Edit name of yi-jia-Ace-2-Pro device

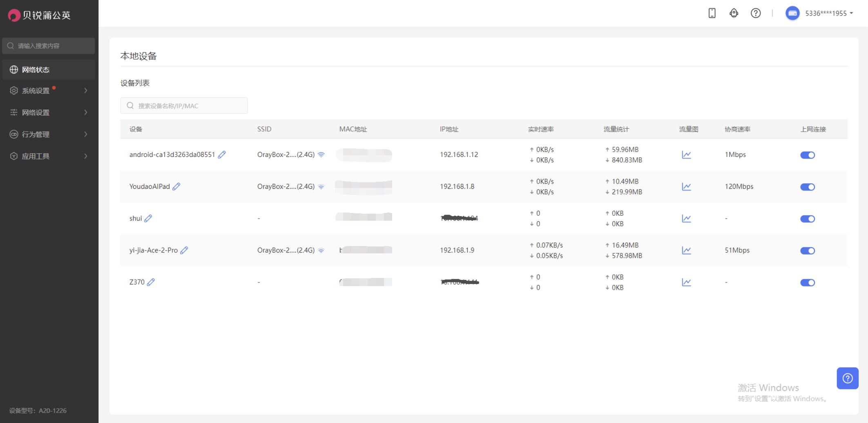point(184,250)
